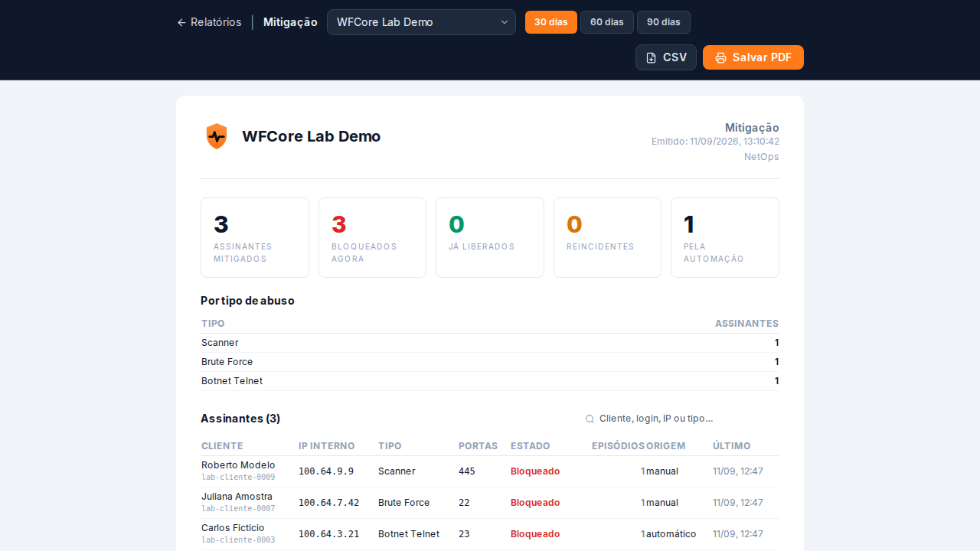The width and height of the screenshot is (980, 551).
Task: Click the automático origin value
Action: [x=671, y=534]
